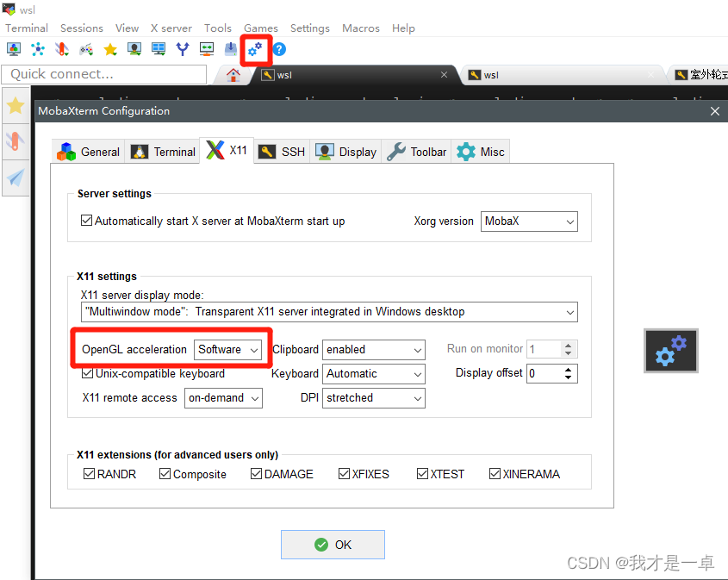The width and height of the screenshot is (728, 580).
Task: Increase the Display offset value
Action: pyautogui.click(x=569, y=370)
